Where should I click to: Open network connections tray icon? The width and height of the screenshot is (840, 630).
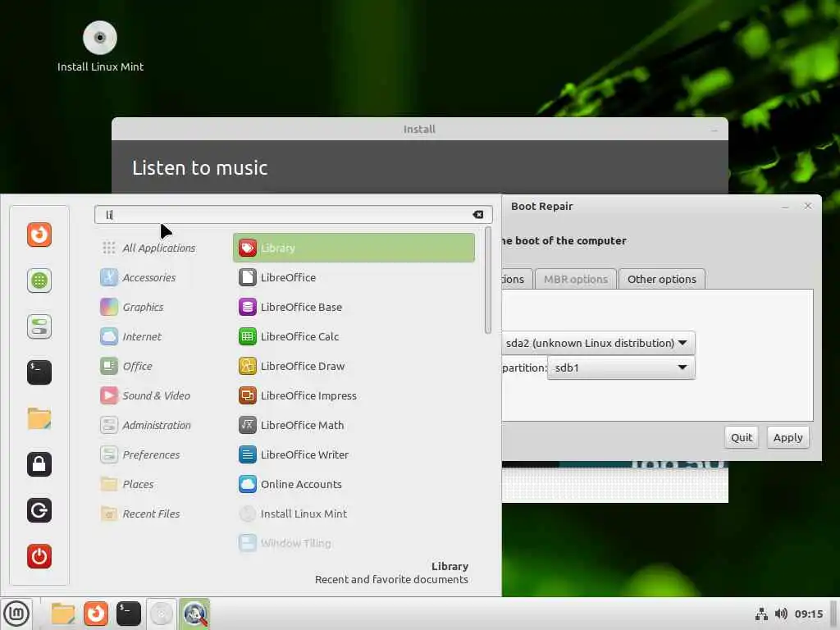pyautogui.click(x=761, y=614)
